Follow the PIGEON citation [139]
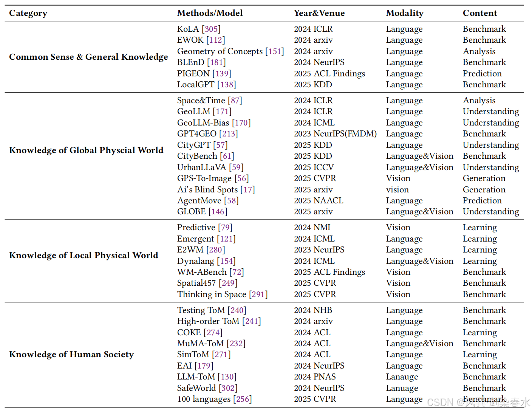 [x=222, y=74]
